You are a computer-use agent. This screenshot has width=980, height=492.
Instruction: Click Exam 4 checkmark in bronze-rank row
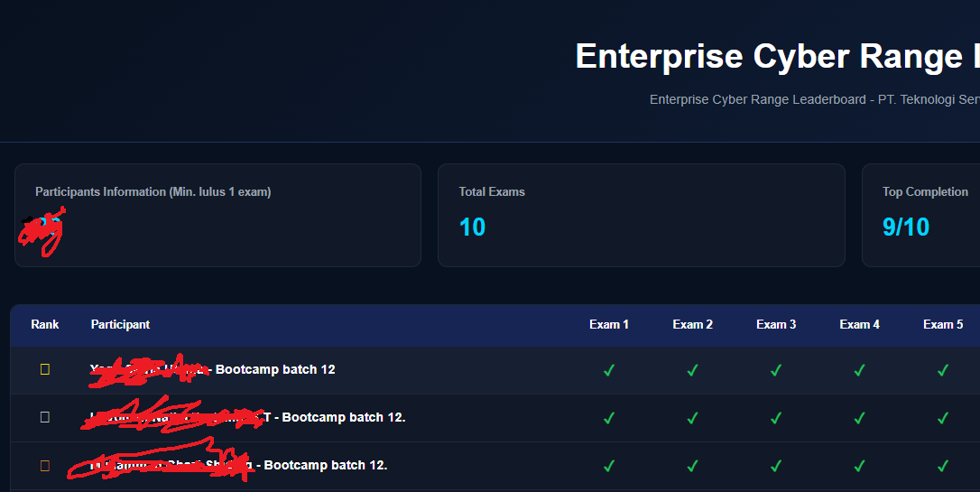tap(859, 466)
